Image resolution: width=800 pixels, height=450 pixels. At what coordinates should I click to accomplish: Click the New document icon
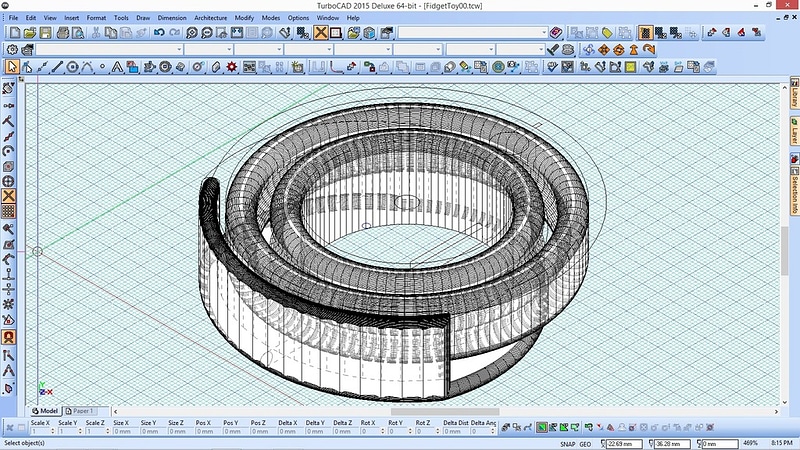pos(15,33)
